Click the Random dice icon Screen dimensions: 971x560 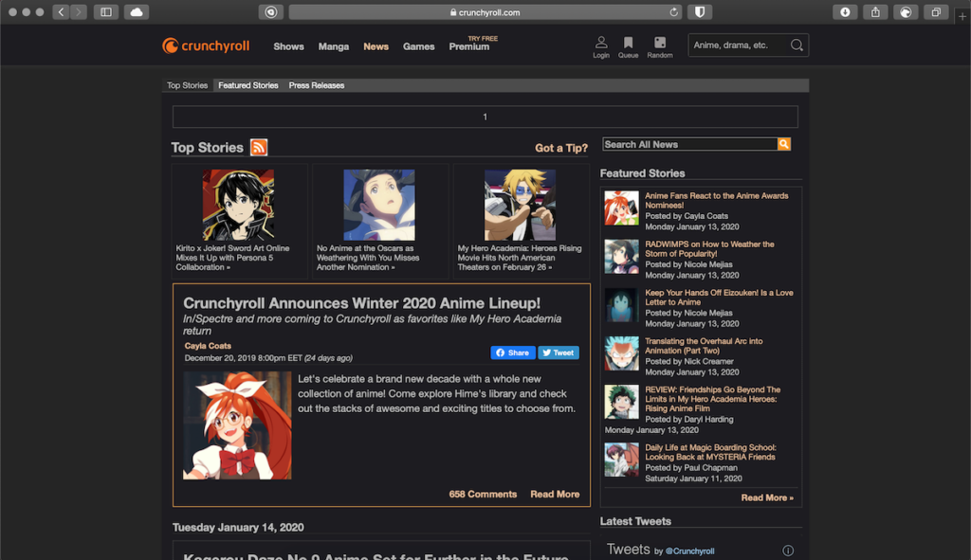tap(659, 41)
